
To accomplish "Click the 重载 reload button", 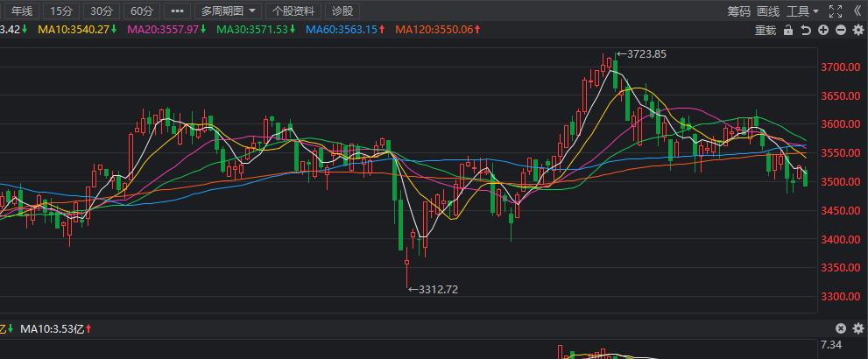I will (x=766, y=30).
